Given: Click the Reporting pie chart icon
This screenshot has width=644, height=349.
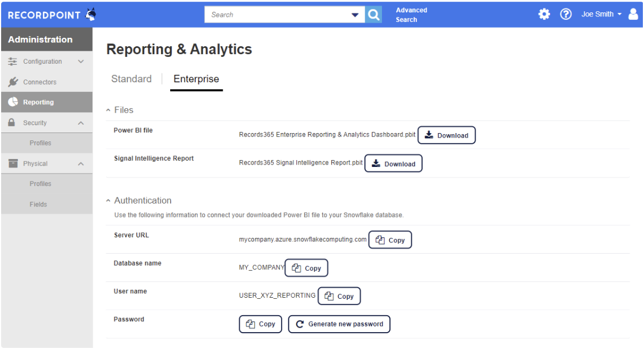Looking at the screenshot, I should coord(13,102).
